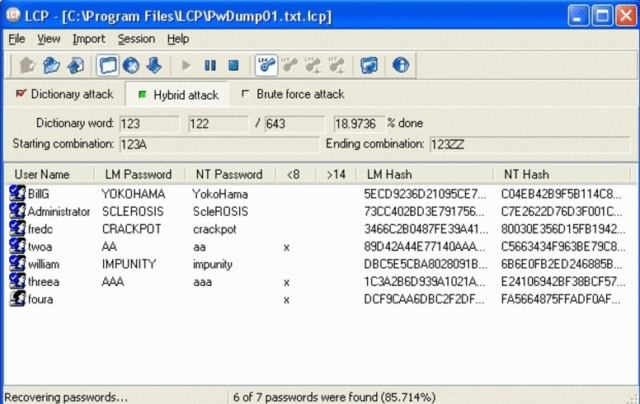Screen dimensions: 640x404
Task: Click the greyed LM key with arrow icon
Action: click(313, 65)
